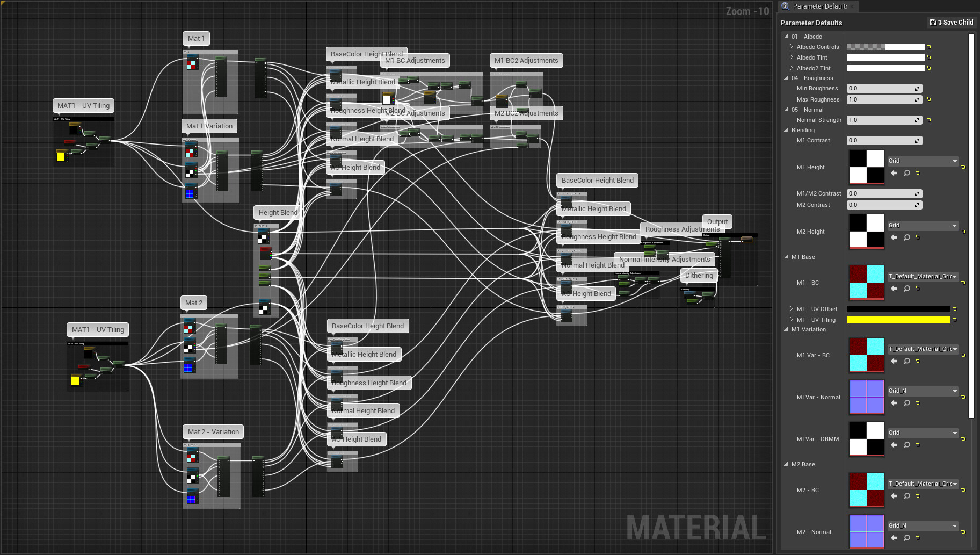Click inside the Min Roughness value field
This screenshot has height=555, width=980.
click(x=881, y=88)
